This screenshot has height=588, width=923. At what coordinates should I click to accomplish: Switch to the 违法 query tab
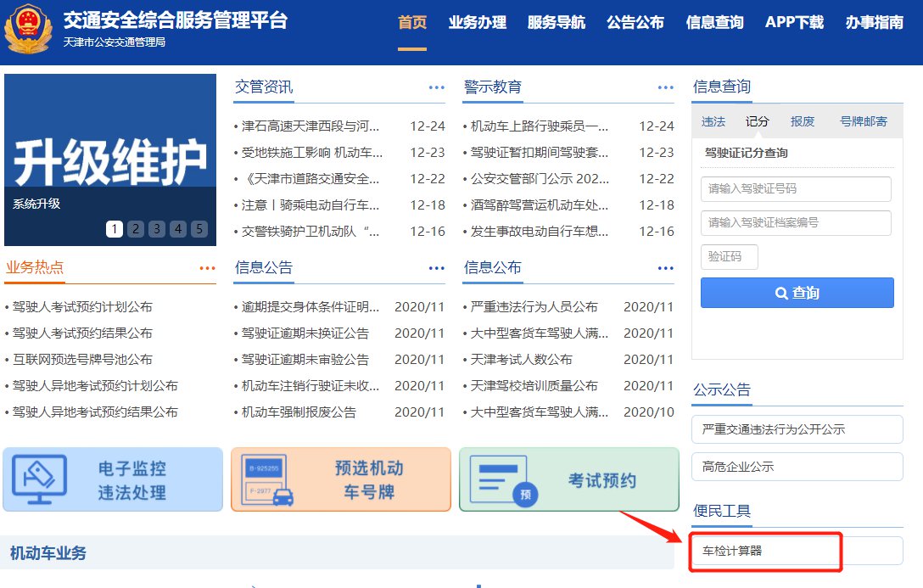tap(713, 121)
